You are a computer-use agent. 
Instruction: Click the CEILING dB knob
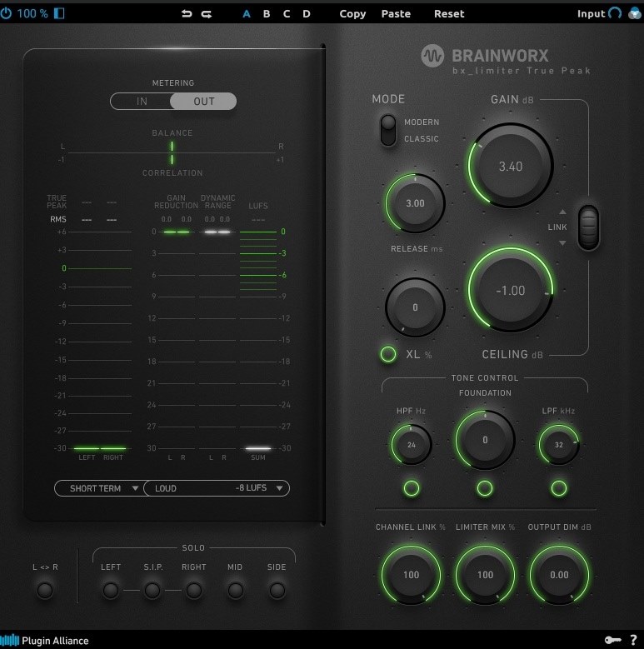[x=511, y=290]
